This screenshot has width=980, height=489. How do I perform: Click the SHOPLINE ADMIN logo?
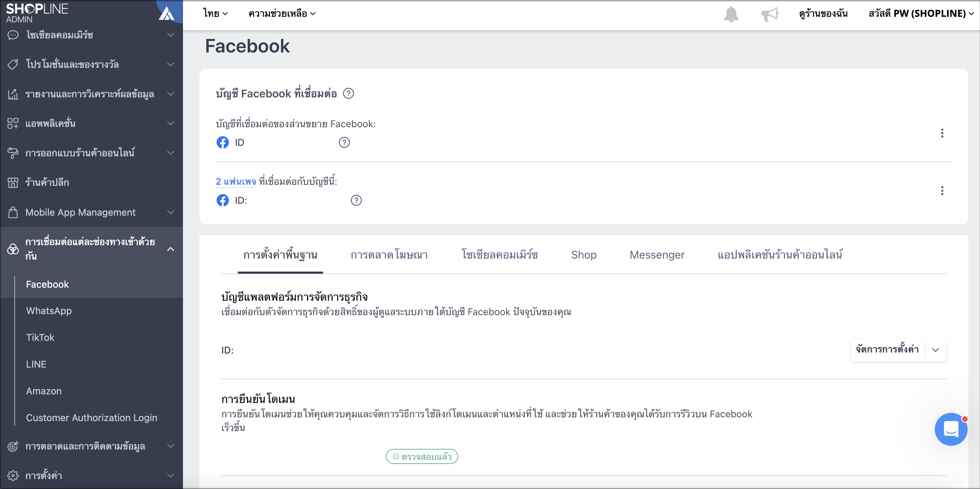(x=37, y=13)
